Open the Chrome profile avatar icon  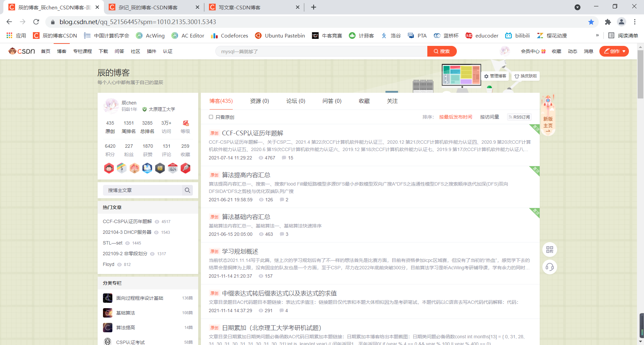(622, 22)
